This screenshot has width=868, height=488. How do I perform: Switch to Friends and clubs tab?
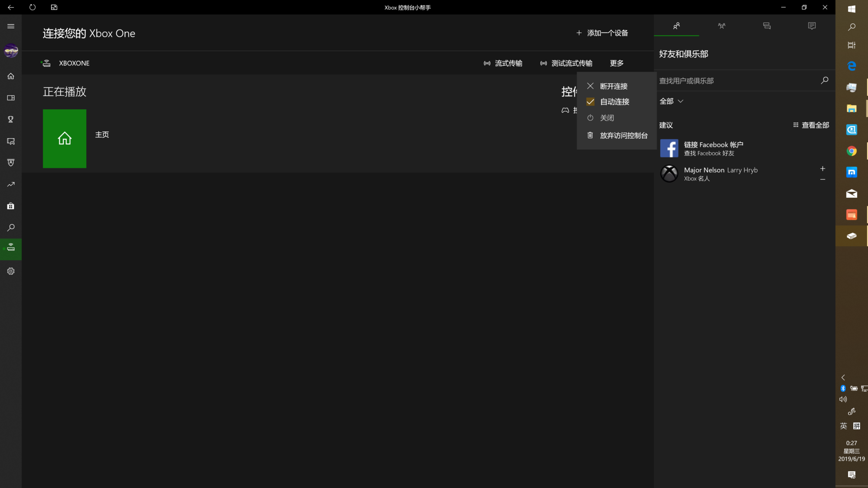pyautogui.click(x=677, y=26)
